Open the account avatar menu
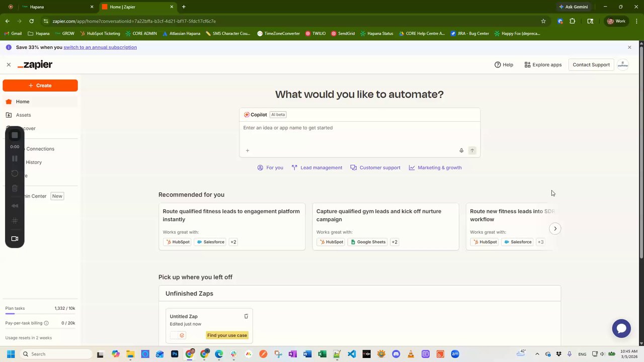 tap(623, 65)
